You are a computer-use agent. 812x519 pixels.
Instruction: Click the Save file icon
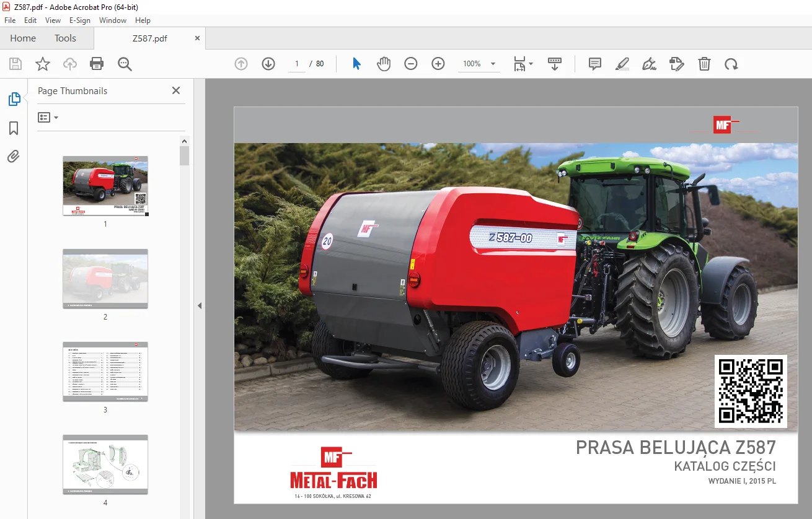coord(15,64)
